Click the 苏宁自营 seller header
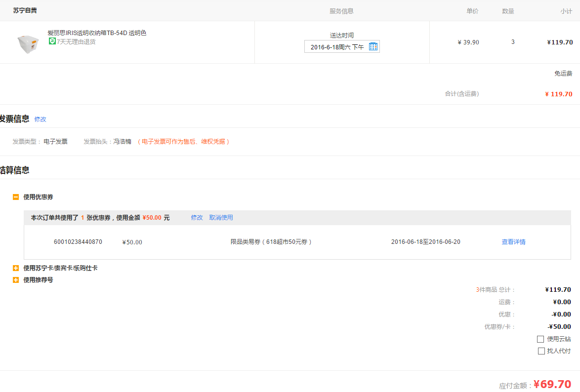580x392 pixels. pyautogui.click(x=25, y=10)
